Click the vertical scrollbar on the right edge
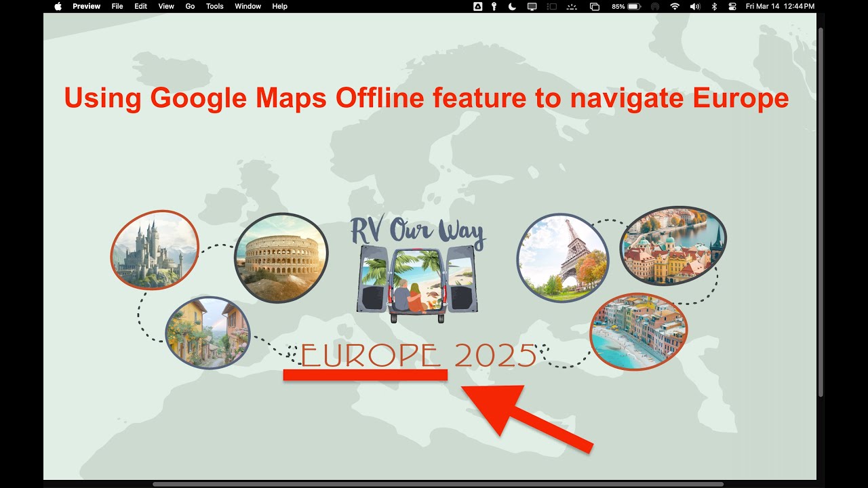868x488 pixels. click(x=821, y=212)
